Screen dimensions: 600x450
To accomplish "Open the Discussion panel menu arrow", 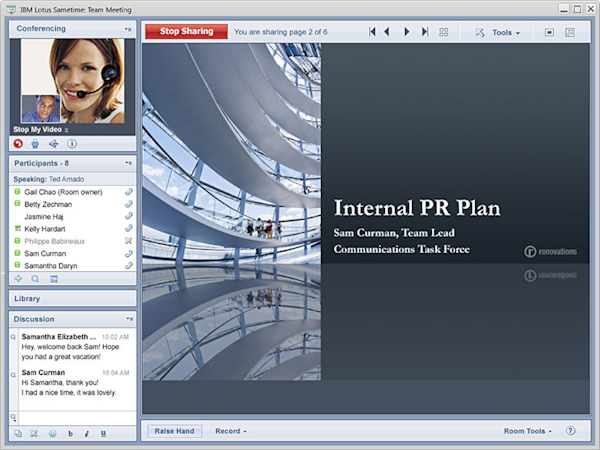I will tap(129, 319).
